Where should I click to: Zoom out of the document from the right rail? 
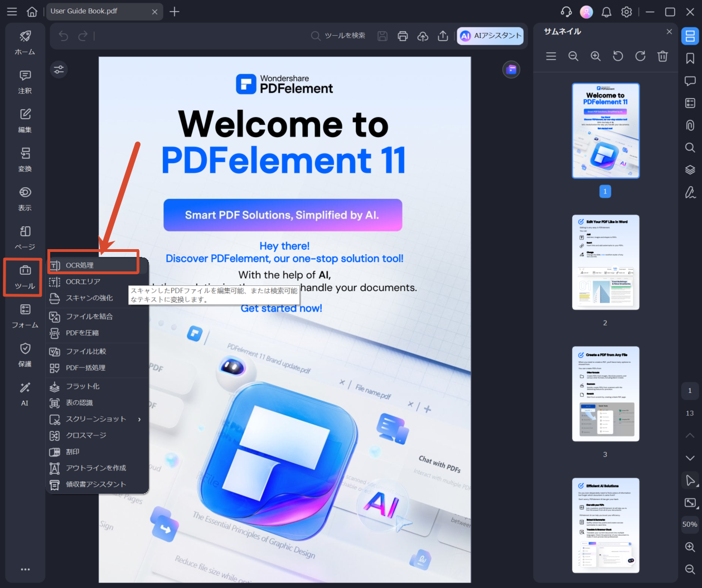tap(690, 569)
